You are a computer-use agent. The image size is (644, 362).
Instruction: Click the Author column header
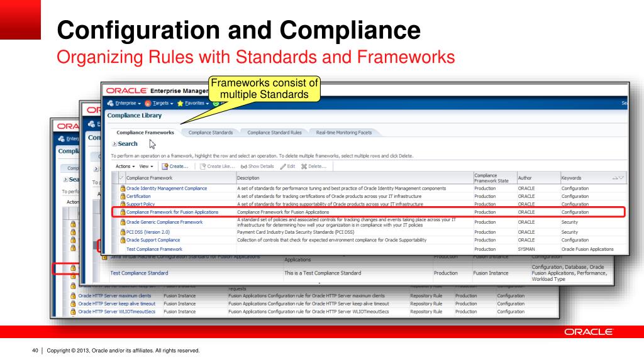(525, 178)
